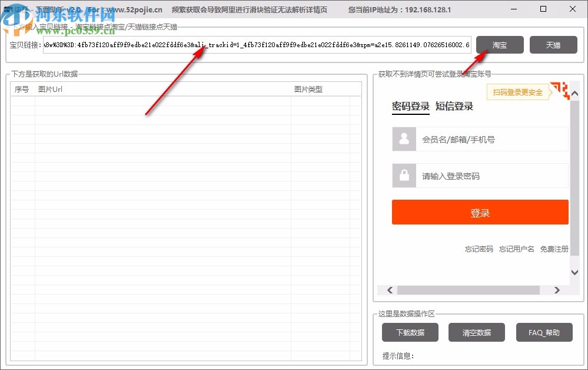This screenshot has width=588, height=370.
Task: Click the 淘宝 button to fetch images
Action: (499, 45)
